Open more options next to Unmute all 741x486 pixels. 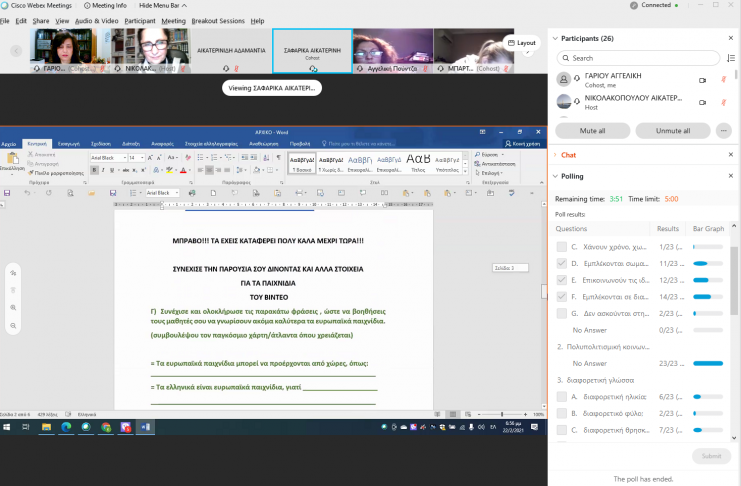click(724, 130)
